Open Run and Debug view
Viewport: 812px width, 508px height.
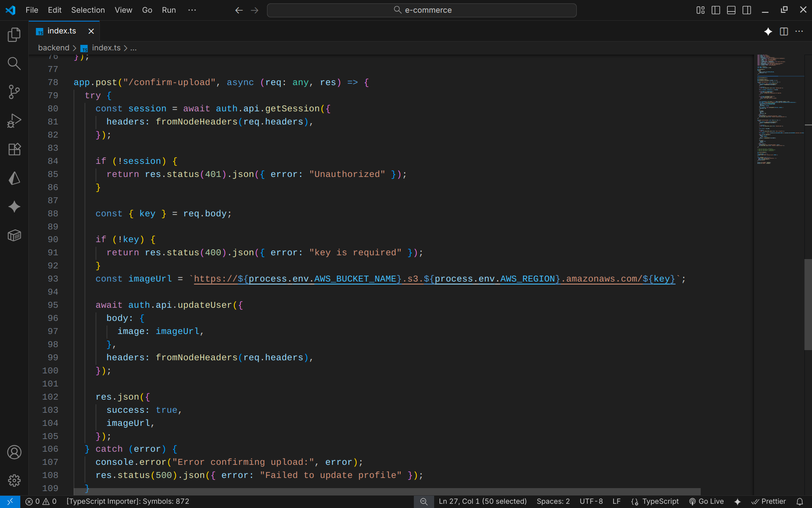(14, 121)
